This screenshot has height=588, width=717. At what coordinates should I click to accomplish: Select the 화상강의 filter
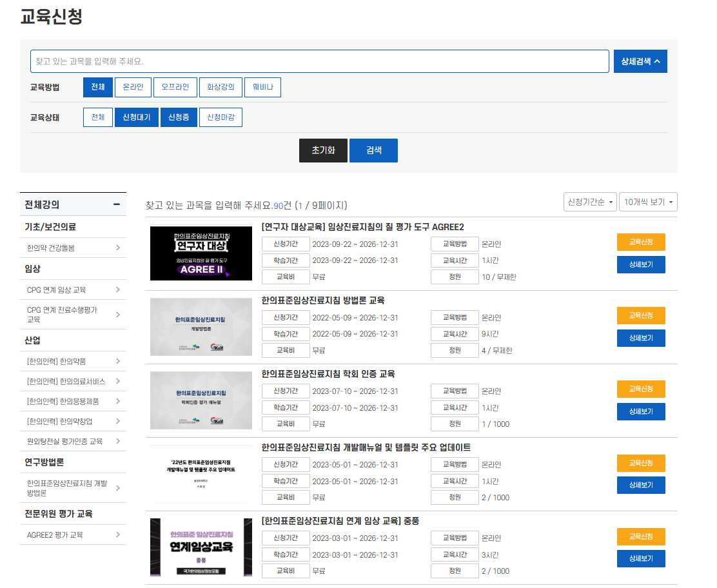tap(220, 87)
